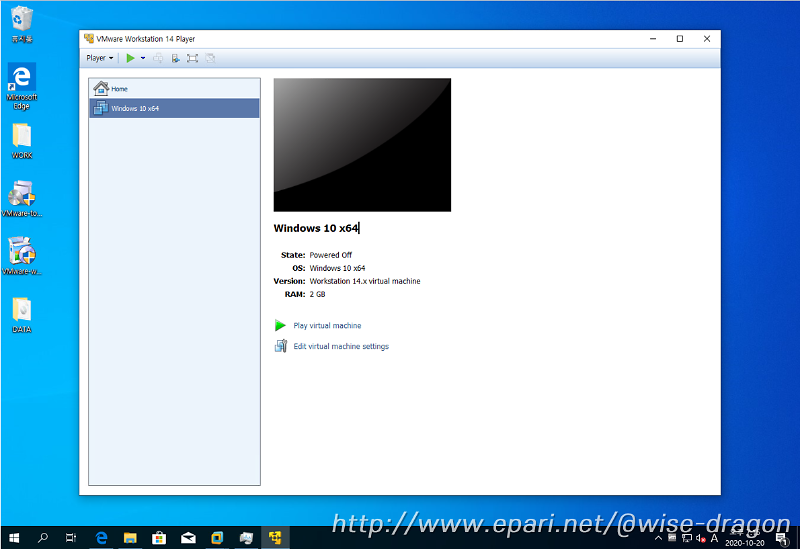Click the VMware Workstation taskbar icon
The image size is (800, 549).
[x=217, y=538]
